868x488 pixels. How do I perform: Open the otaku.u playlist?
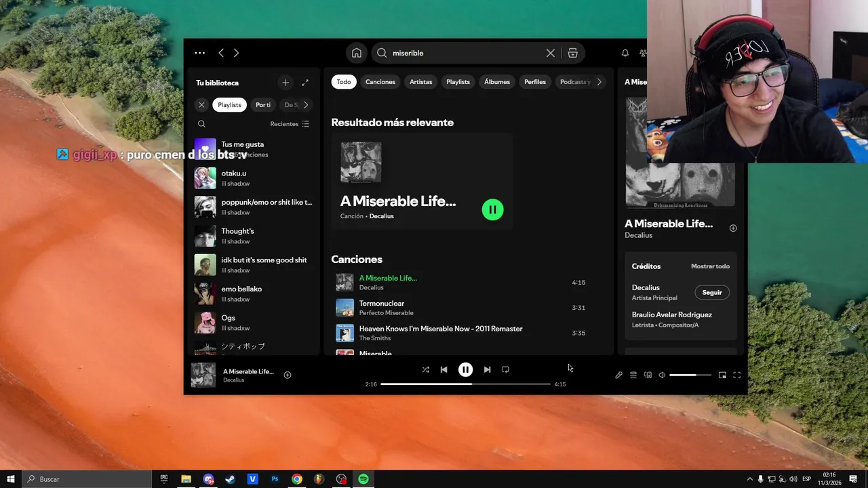254,178
